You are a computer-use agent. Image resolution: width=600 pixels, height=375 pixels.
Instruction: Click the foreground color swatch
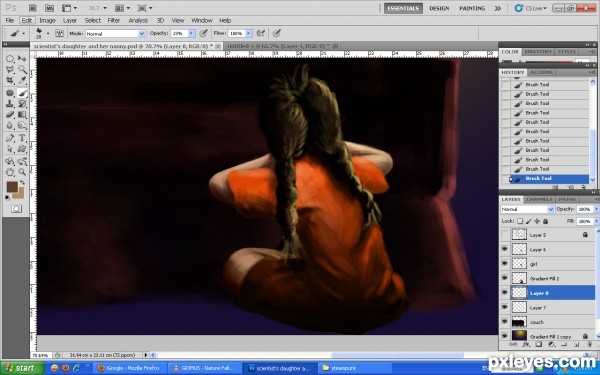(x=12, y=187)
